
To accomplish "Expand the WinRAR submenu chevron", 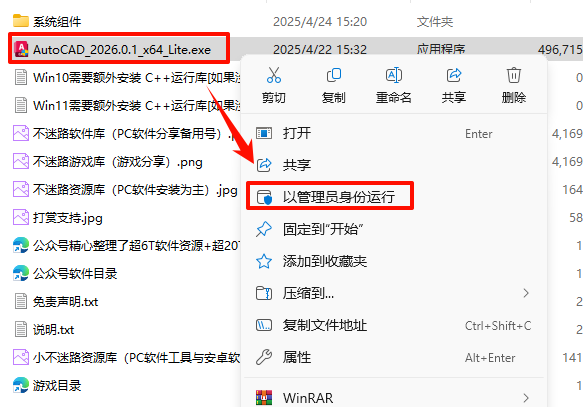I will 526,398.
